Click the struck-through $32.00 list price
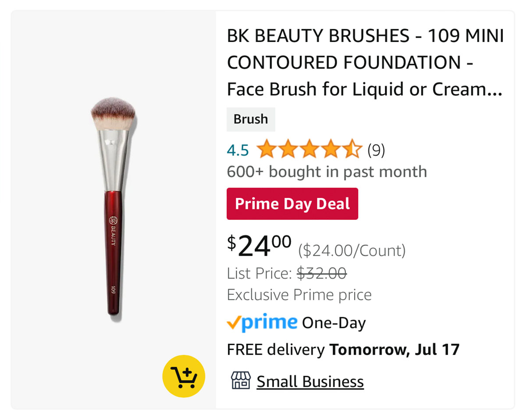 tap(322, 274)
